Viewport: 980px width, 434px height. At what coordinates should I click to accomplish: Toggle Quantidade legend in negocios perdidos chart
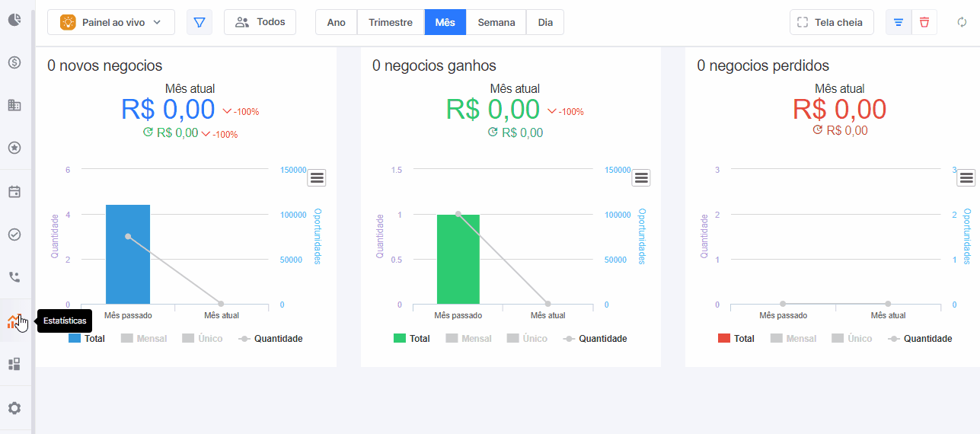tap(919, 338)
